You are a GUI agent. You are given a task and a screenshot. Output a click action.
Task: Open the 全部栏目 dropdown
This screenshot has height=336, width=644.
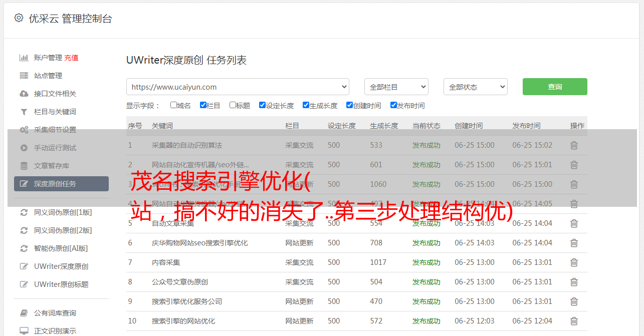(x=396, y=87)
